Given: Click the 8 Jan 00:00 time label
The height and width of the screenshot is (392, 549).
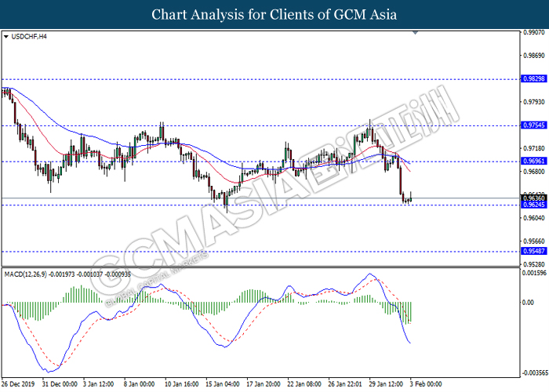Looking at the screenshot, I should [139, 384].
